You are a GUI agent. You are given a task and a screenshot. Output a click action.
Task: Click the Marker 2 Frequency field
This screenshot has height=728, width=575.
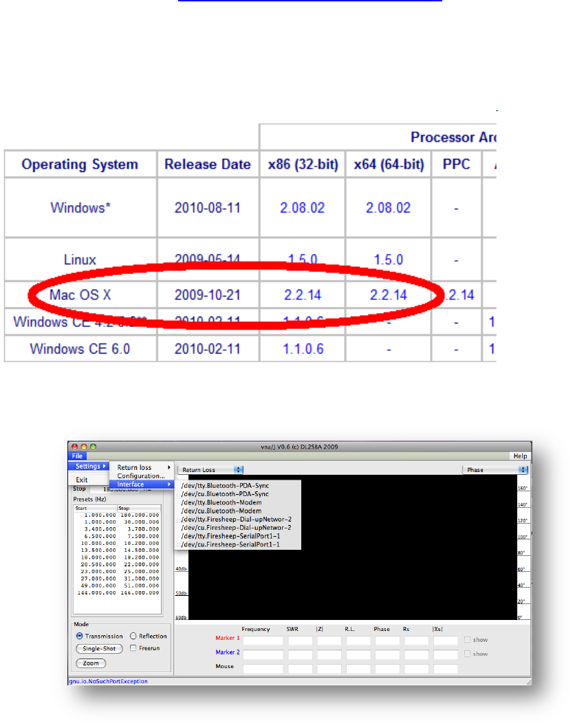click(x=263, y=654)
